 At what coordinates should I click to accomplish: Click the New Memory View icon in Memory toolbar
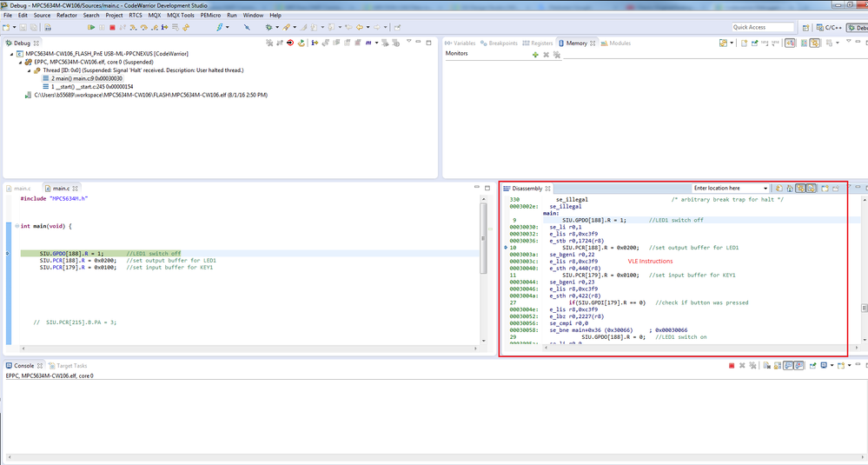(744, 43)
